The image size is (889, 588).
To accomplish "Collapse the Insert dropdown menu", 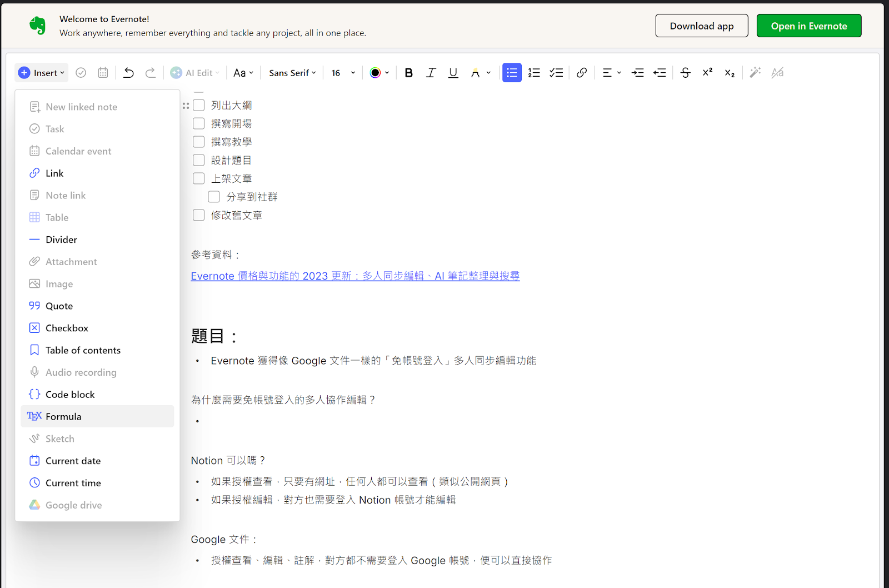I will [42, 73].
